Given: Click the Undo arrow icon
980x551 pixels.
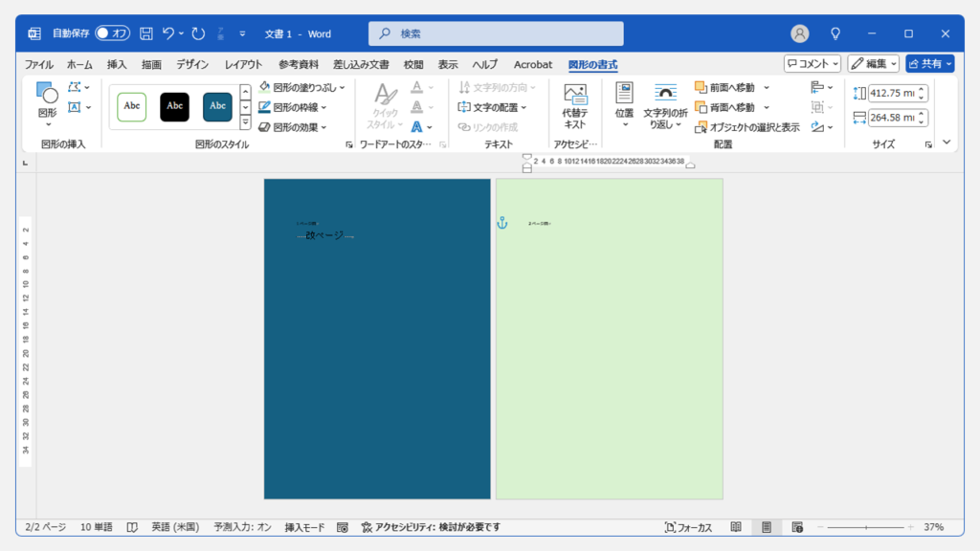Looking at the screenshot, I should (168, 33).
